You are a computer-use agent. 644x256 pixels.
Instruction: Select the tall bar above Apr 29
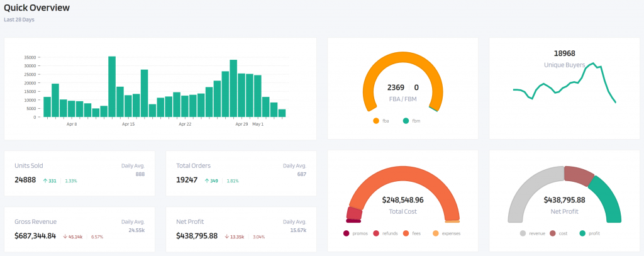click(233, 88)
